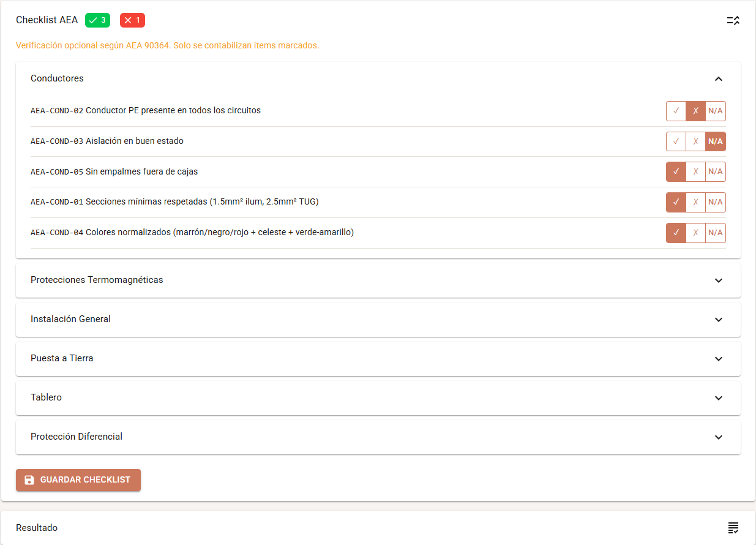Expand Protecciones Termomagnéticas chevron
The height and width of the screenshot is (545, 756).
click(x=719, y=280)
